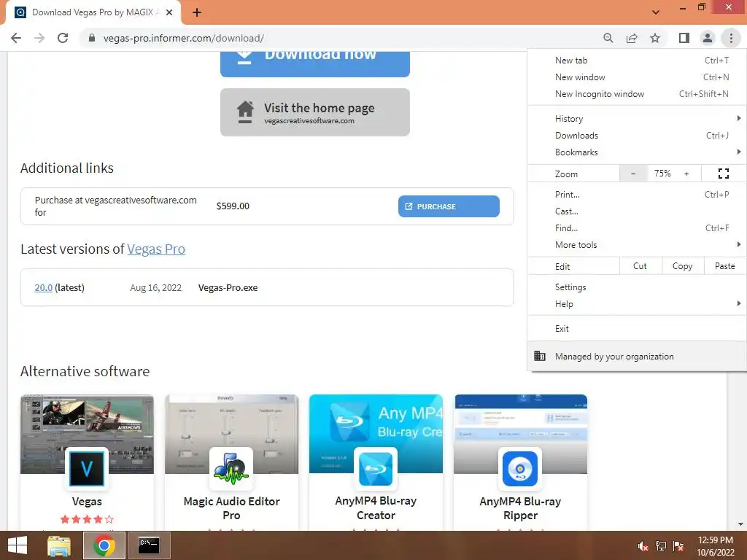
Task: Click page scrollbar down arrow
Action: [x=740, y=524]
